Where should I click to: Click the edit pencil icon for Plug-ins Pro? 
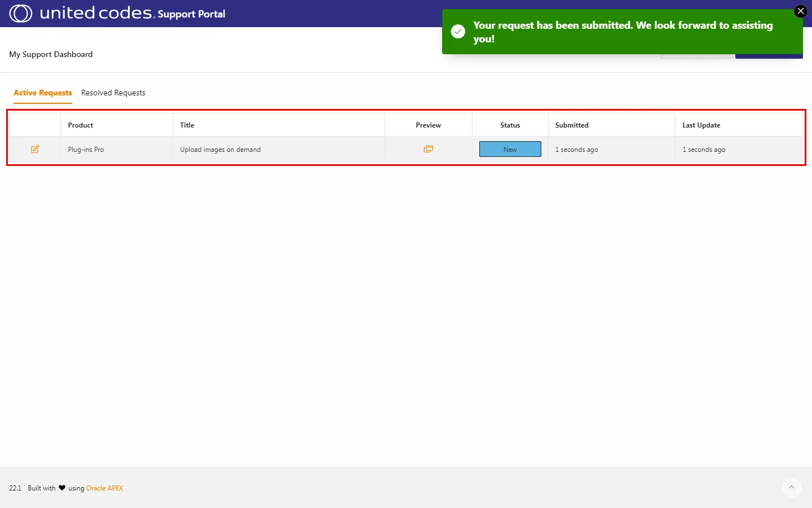[x=35, y=150]
